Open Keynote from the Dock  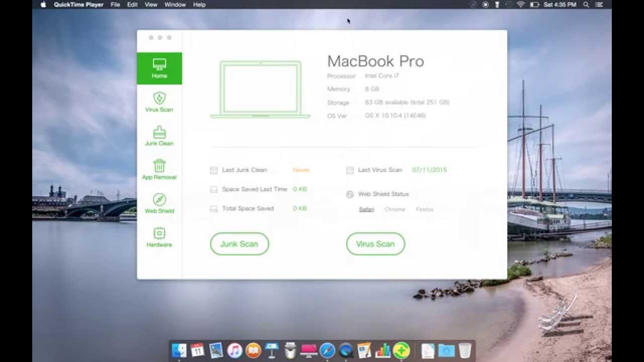272,350
